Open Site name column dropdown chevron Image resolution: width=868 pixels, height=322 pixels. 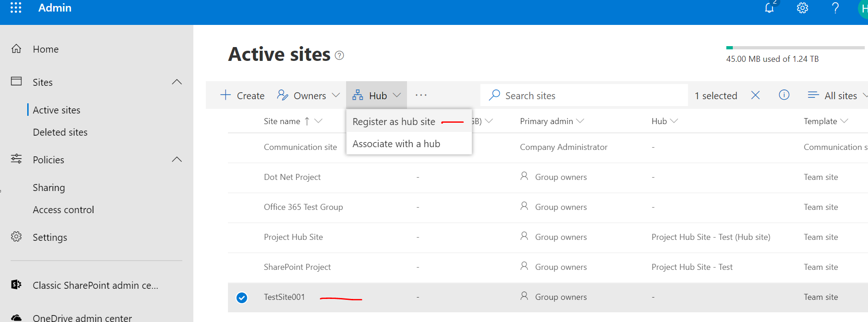click(x=318, y=121)
